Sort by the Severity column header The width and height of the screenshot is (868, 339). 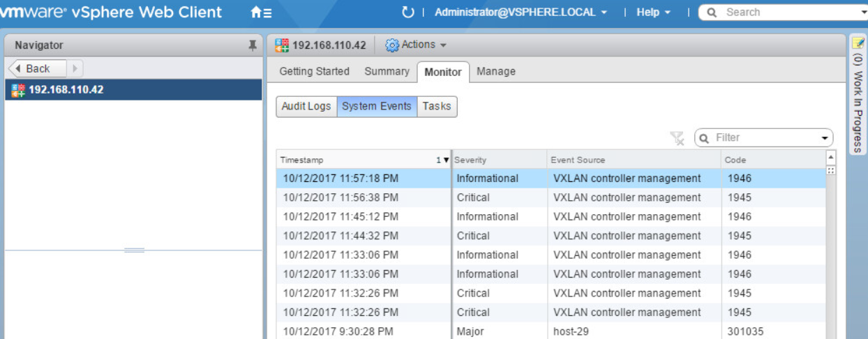point(498,160)
